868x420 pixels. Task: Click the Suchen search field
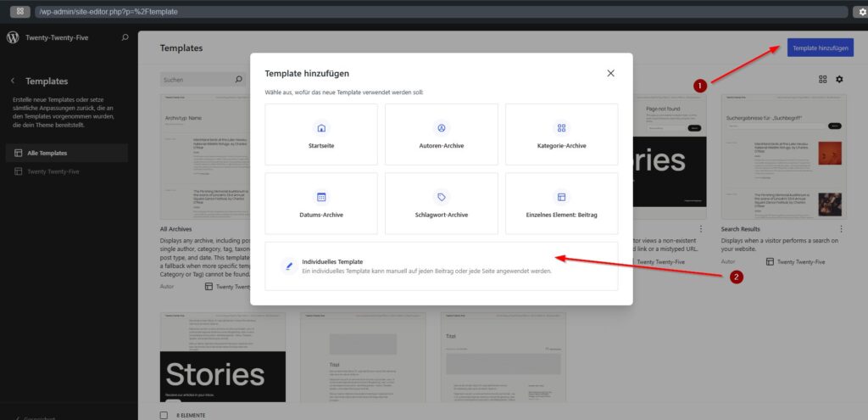pyautogui.click(x=203, y=79)
